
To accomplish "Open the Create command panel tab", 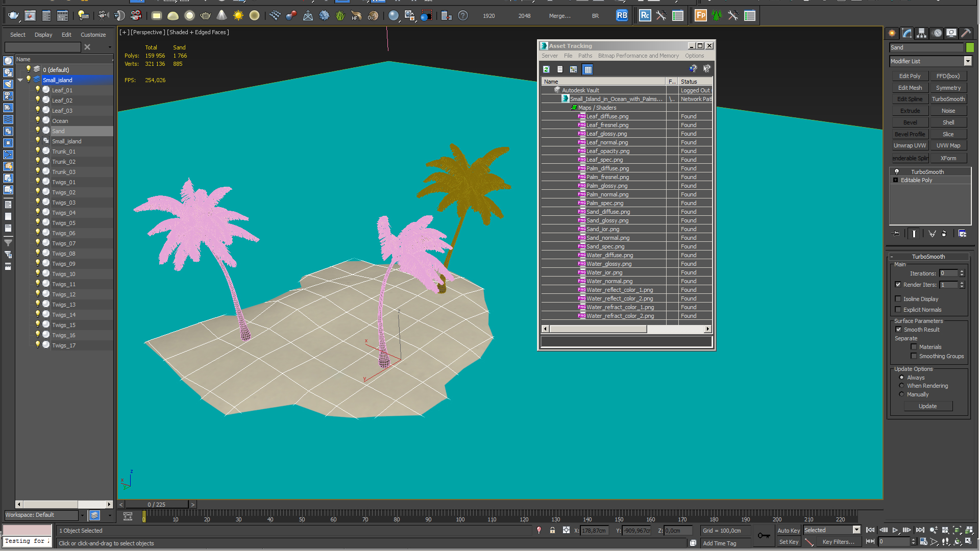I will tap(892, 33).
